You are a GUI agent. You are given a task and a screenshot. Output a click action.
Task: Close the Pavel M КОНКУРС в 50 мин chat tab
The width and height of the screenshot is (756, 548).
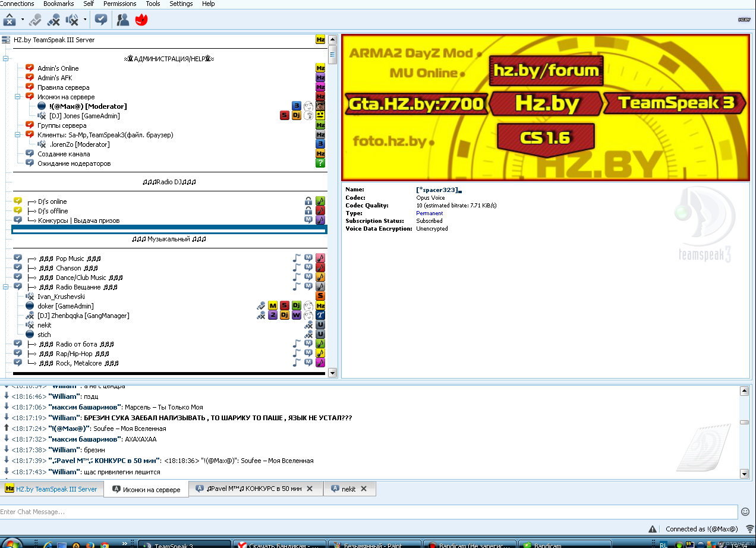tap(309, 489)
